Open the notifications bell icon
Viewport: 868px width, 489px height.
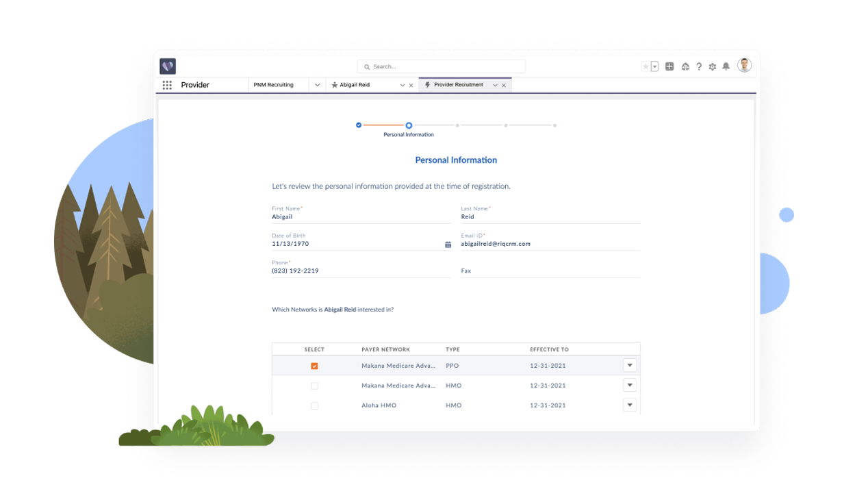click(x=726, y=66)
